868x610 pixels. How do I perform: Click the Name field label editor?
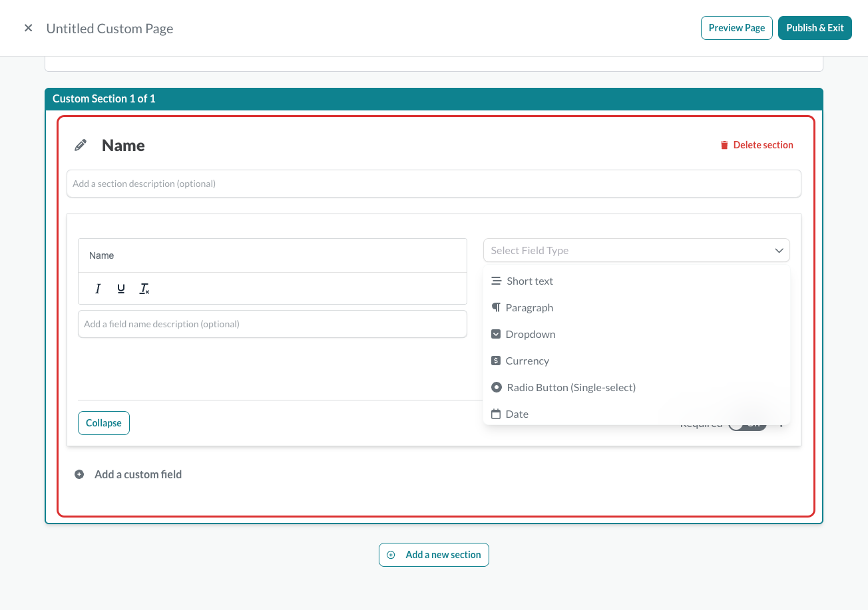tap(272, 255)
